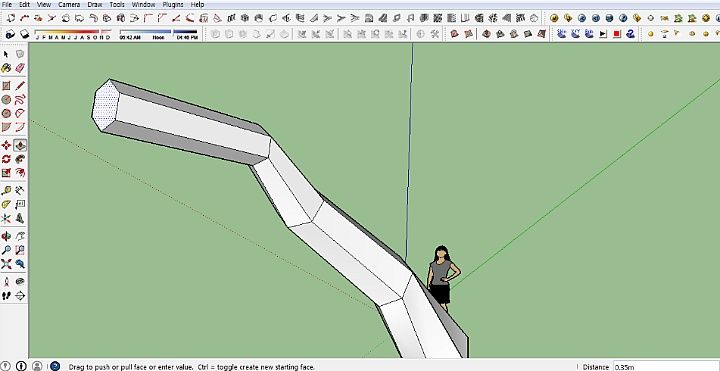Screen dimensions: 720x371
Task: Choose the Select arrow tool
Action: (6, 54)
